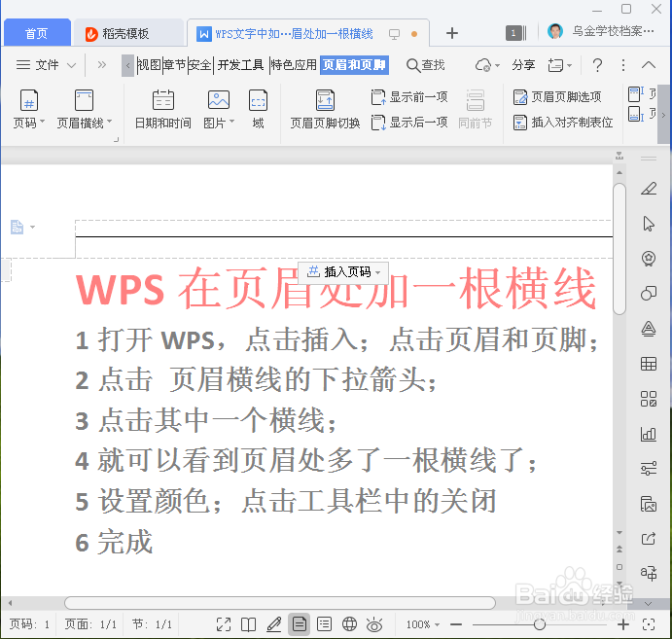Go to the 首页 home tab
The image size is (672, 639).
(37, 33)
